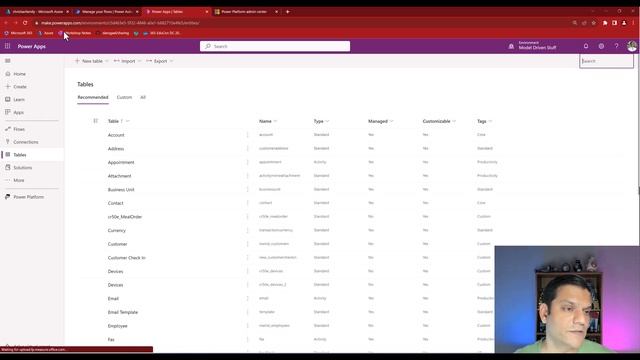The height and width of the screenshot is (360, 640).
Task: Click the Microsoft 365 bookmark
Action: click(x=18, y=33)
